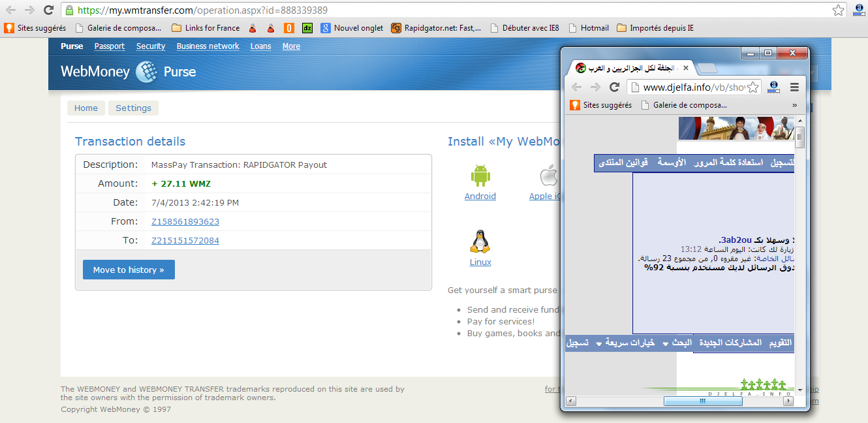The width and height of the screenshot is (868, 423).
Task: Open Débuter avec IE8 bookmark
Action: tap(524, 28)
